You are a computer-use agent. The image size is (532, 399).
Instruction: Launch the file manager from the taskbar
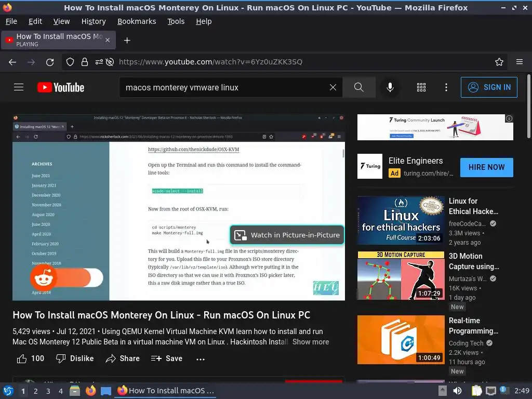[75, 391]
